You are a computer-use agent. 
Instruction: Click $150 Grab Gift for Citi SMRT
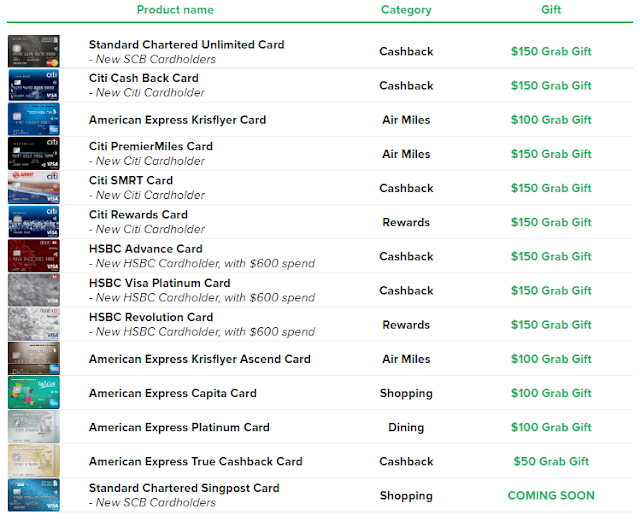point(551,188)
